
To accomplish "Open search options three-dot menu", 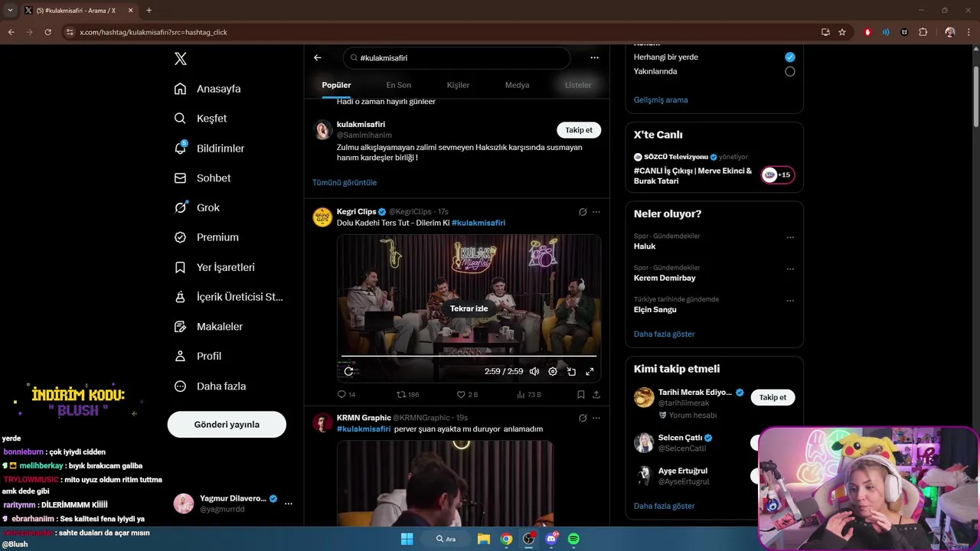I will 594,57.
